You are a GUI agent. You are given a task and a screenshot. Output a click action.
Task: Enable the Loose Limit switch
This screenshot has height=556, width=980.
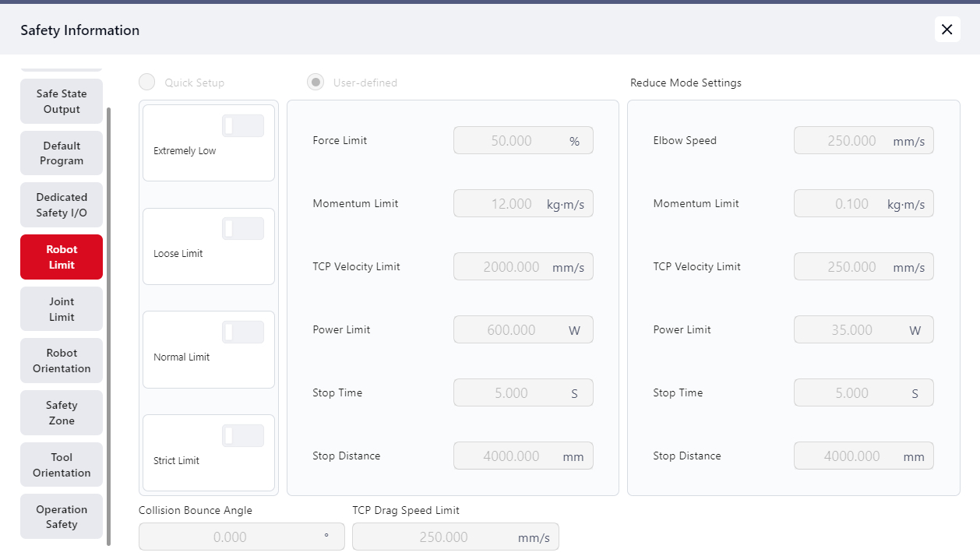coord(243,229)
